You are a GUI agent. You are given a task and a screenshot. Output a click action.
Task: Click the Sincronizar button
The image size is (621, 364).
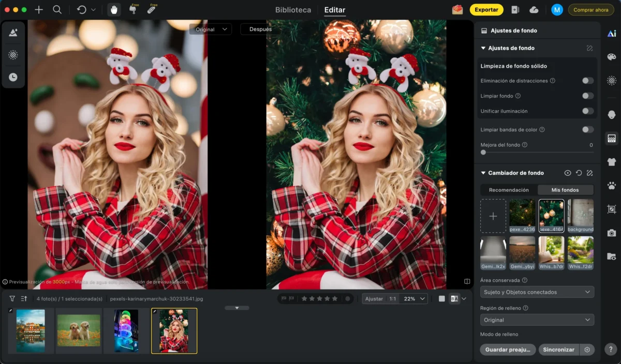click(x=558, y=350)
